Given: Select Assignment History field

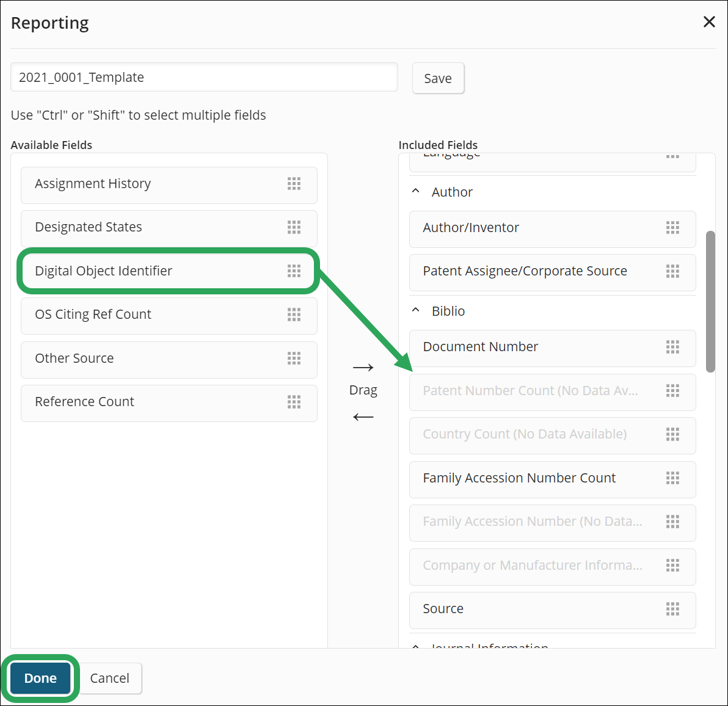Looking at the screenshot, I should pyautogui.click(x=169, y=184).
